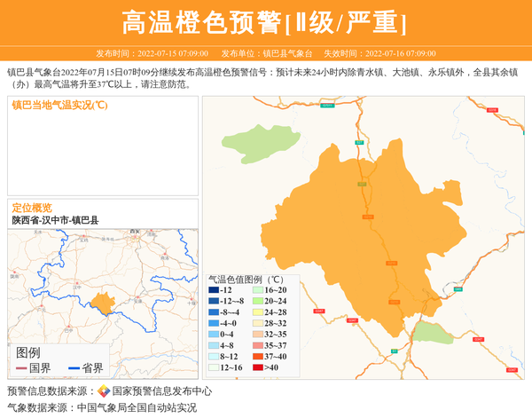The height and width of the screenshot is (418, 532).
Task: Click the 陕西省-汉中市-镇巴县 location label
Action: 55,219
